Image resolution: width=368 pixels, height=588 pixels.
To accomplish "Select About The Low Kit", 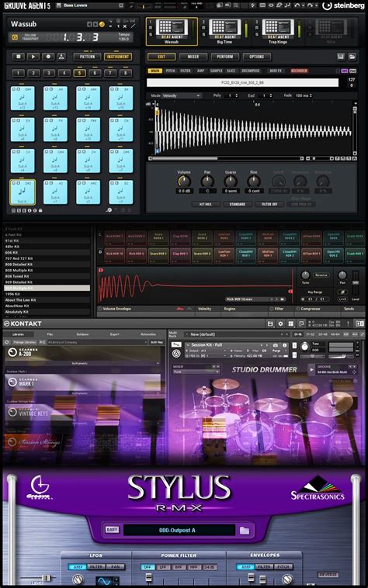I will tap(20, 300).
